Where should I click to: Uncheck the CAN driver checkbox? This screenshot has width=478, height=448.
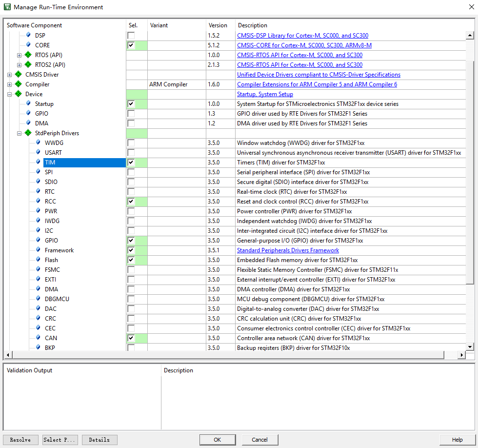tap(131, 338)
